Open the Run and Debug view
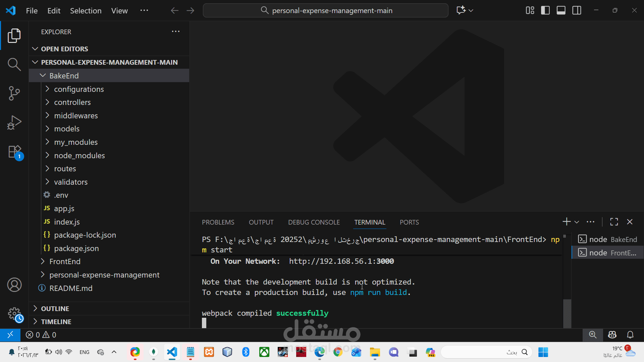Screen dimensions: 644x362 point(14,122)
